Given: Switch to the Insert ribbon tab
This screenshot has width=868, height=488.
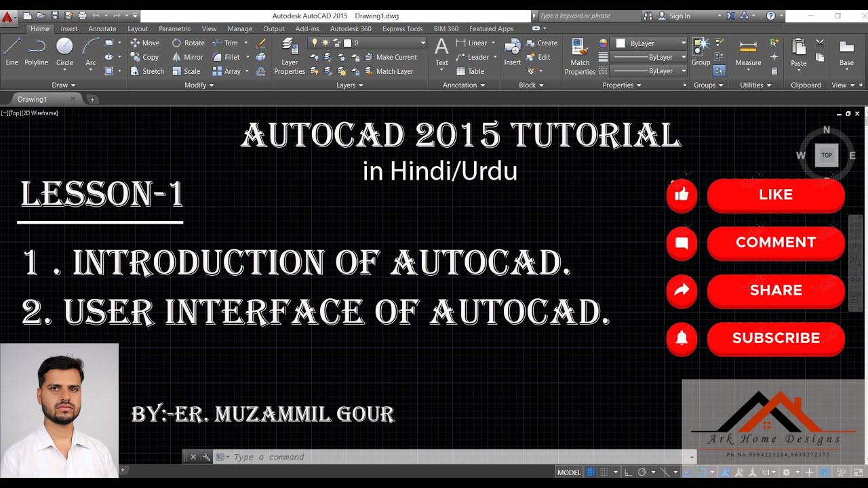Looking at the screenshot, I should click(68, 29).
